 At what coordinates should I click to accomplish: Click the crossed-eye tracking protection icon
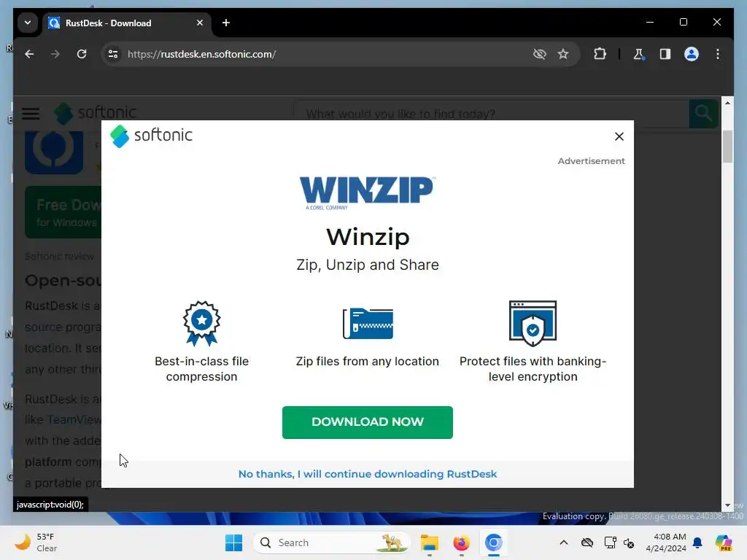click(x=539, y=54)
